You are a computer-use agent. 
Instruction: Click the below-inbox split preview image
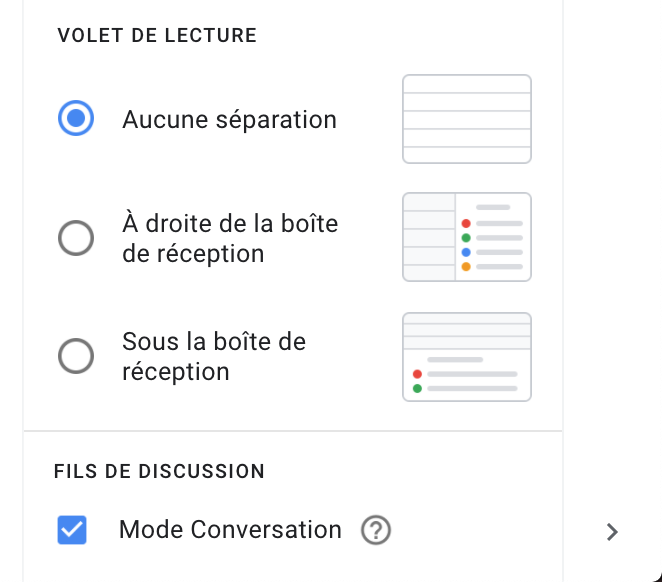click(x=467, y=357)
